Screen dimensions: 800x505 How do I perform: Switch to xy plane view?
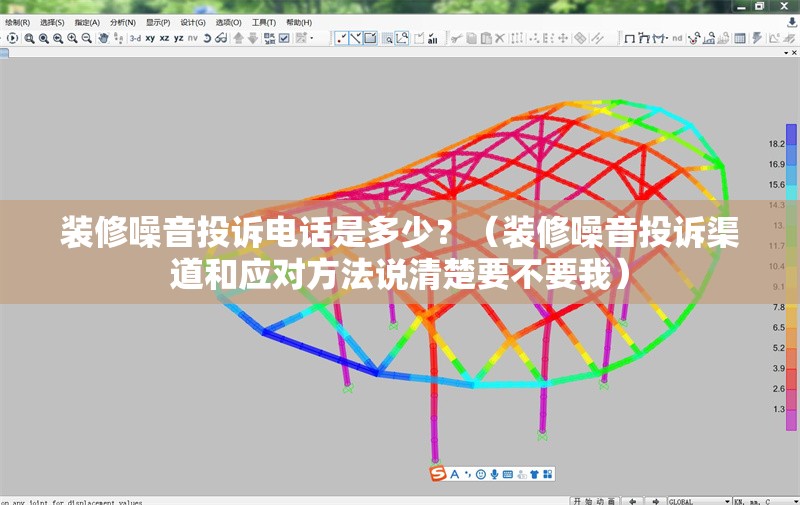tap(150, 38)
